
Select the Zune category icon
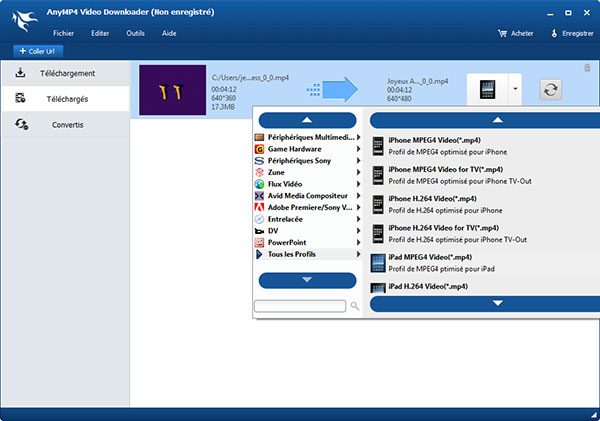(259, 172)
